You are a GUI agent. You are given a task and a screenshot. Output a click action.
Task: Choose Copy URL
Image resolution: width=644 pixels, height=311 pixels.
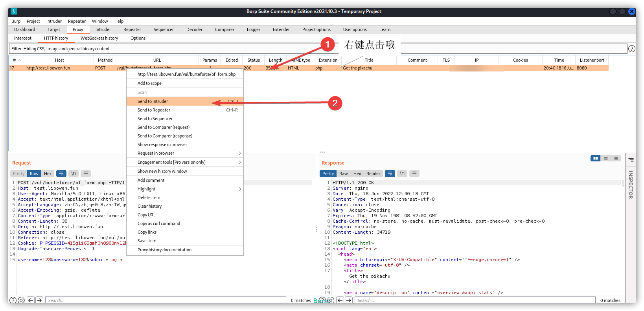185,215
